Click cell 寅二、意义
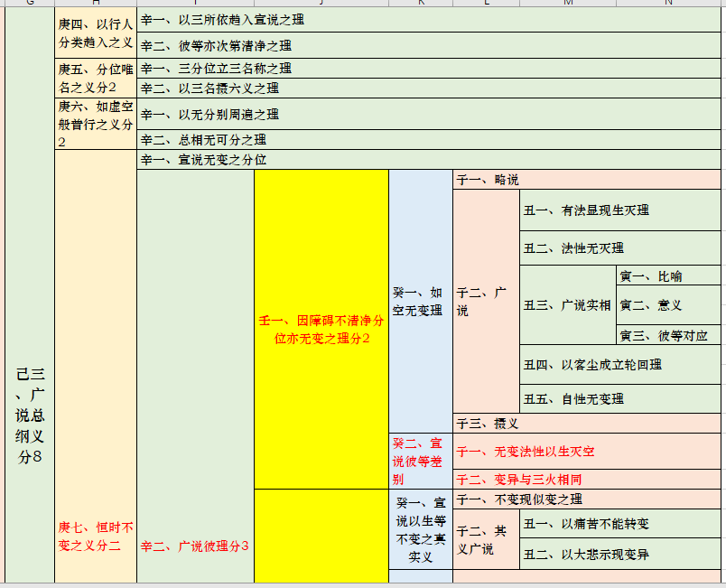The image size is (726, 588). coord(668,305)
